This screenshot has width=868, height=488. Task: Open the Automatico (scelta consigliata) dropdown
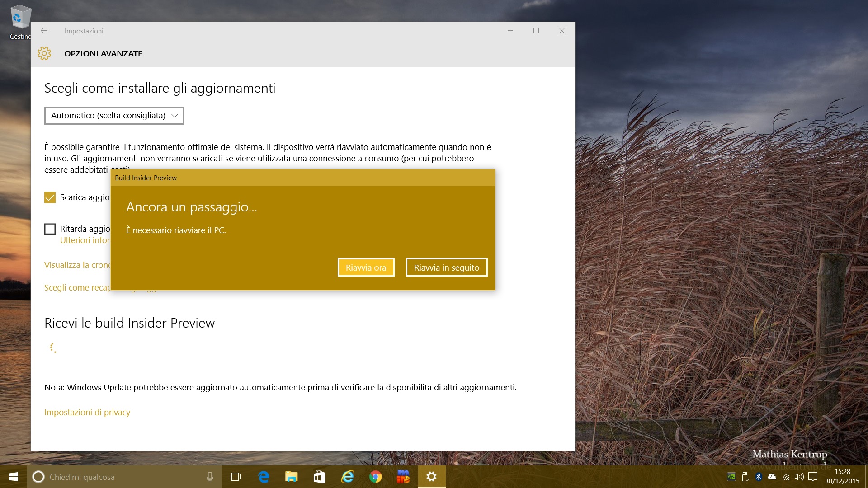pos(114,116)
